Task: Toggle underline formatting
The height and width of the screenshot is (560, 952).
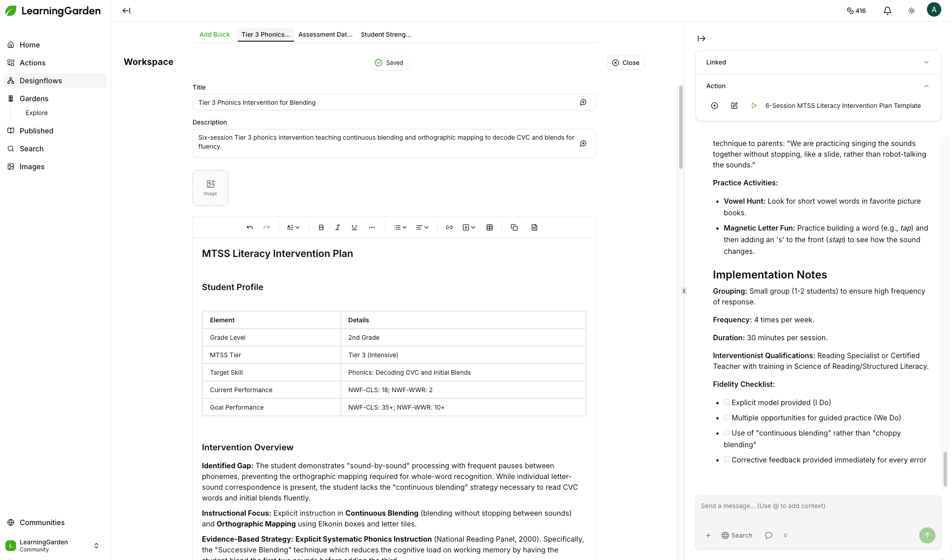Action: tap(354, 227)
